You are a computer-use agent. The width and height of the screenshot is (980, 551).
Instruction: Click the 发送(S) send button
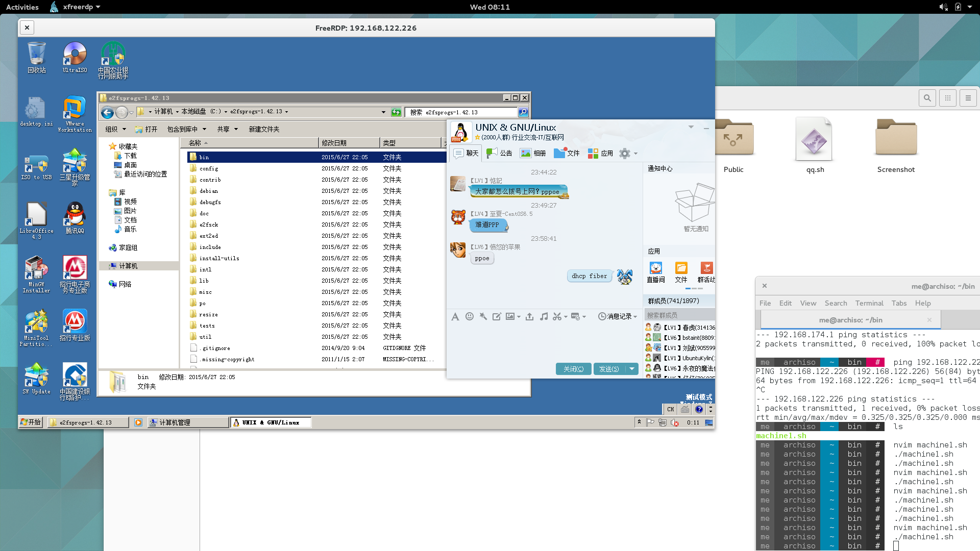tap(610, 369)
